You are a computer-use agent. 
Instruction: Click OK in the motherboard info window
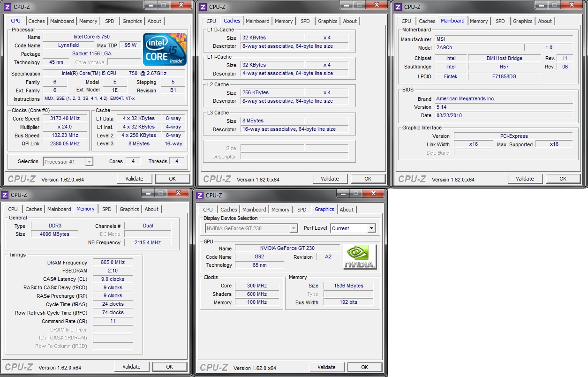click(563, 179)
